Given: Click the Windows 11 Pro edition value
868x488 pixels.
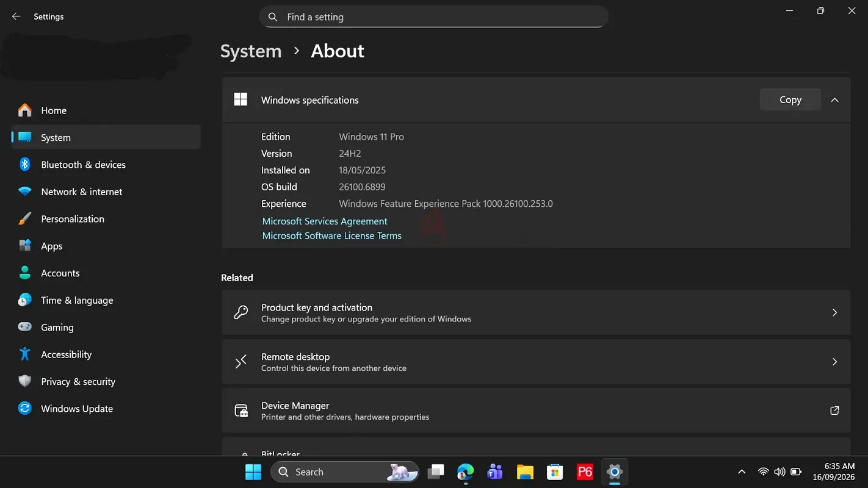Looking at the screenshot, I should pyautogui.click(x=372, y=137).
